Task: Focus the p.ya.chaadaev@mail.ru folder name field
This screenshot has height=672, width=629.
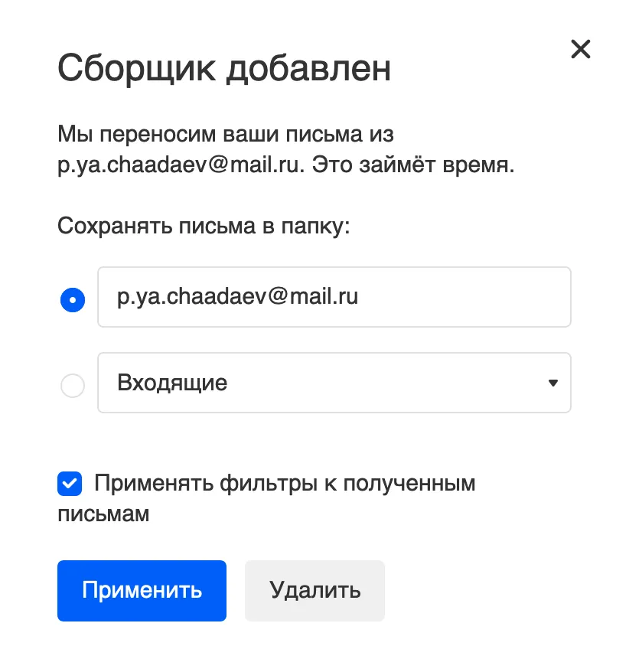Action: 334,297
